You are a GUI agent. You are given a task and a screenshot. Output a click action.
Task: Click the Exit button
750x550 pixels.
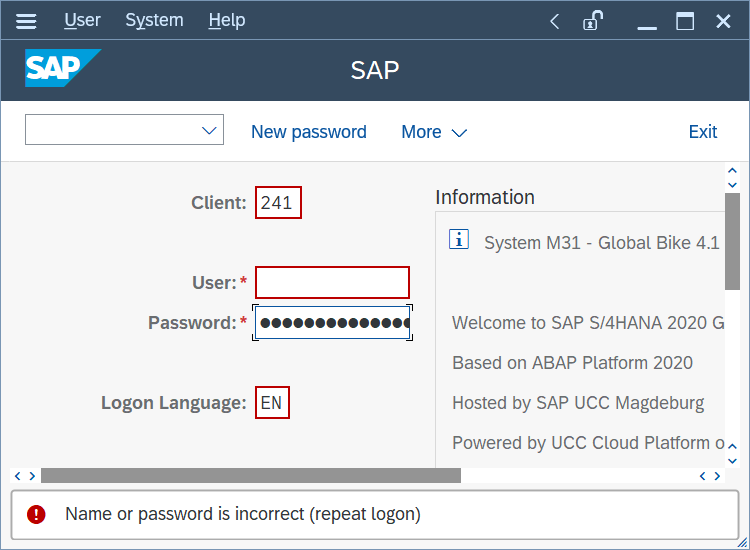click(703, 132)
